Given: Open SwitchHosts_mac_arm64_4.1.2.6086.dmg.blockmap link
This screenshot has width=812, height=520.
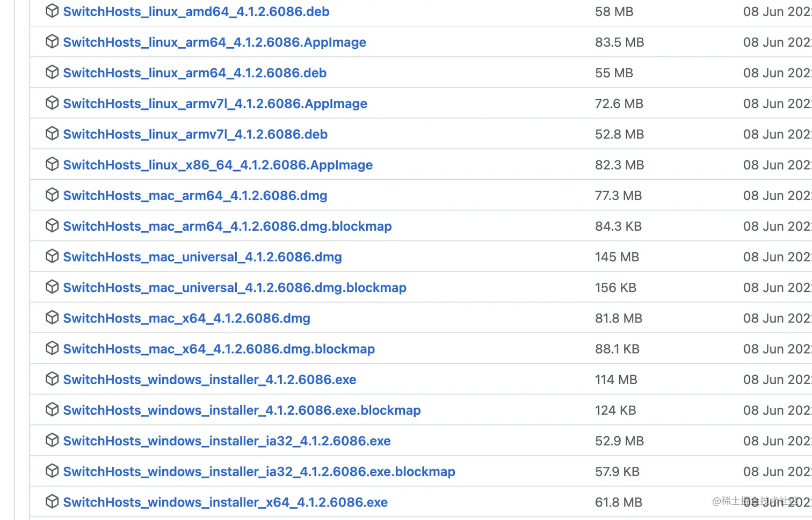Looking at the screenshot, I should 227,225.
